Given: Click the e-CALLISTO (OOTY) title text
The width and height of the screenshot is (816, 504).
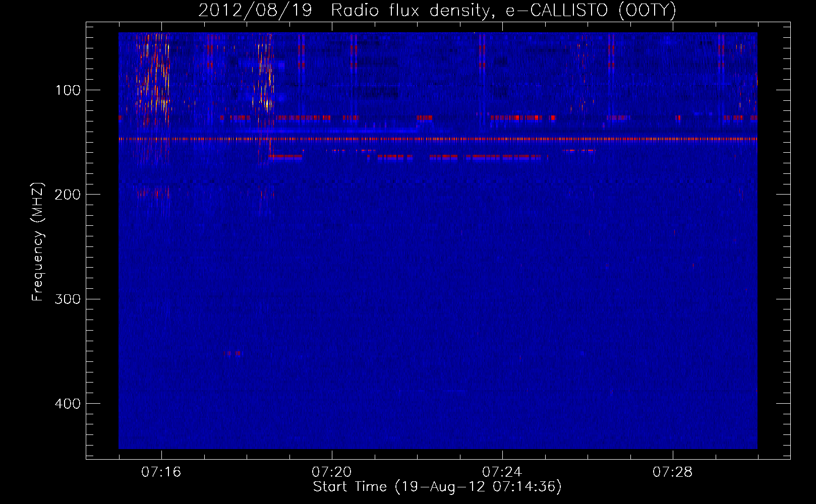Looking at the screenshot, I should (x=591, y=11).
